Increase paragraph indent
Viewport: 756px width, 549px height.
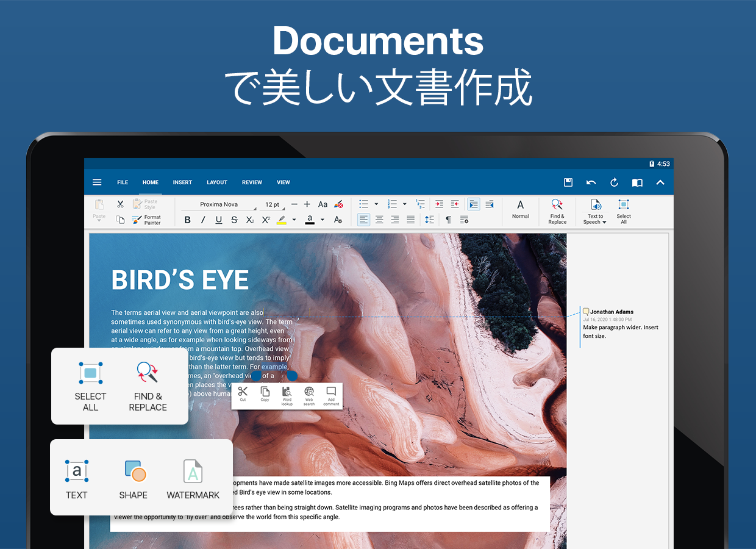coord(439,204)
